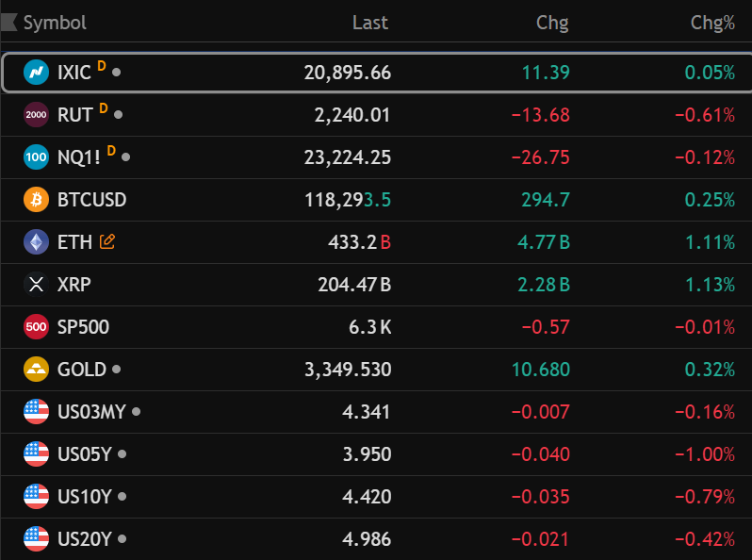752x560 pixels.
Task: Select the IXIC symbol name
Action: pos(74,73)
